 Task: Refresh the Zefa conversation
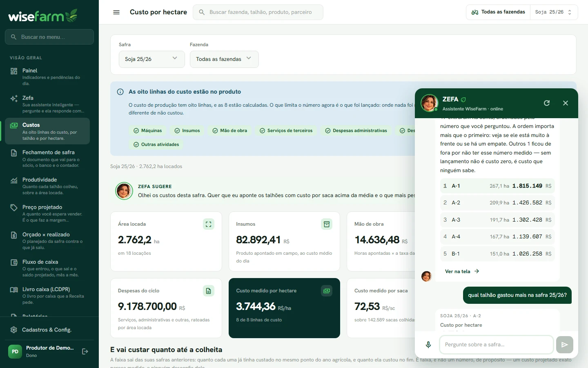(x=547, y=103)
